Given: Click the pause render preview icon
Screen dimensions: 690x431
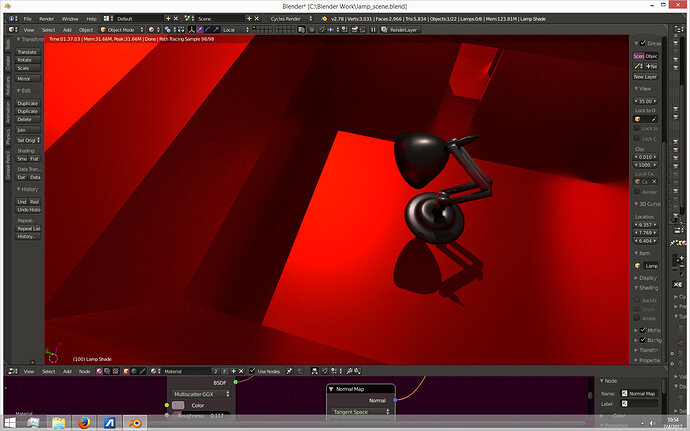Looking at the screenshot, I should (x=373, y=30).
